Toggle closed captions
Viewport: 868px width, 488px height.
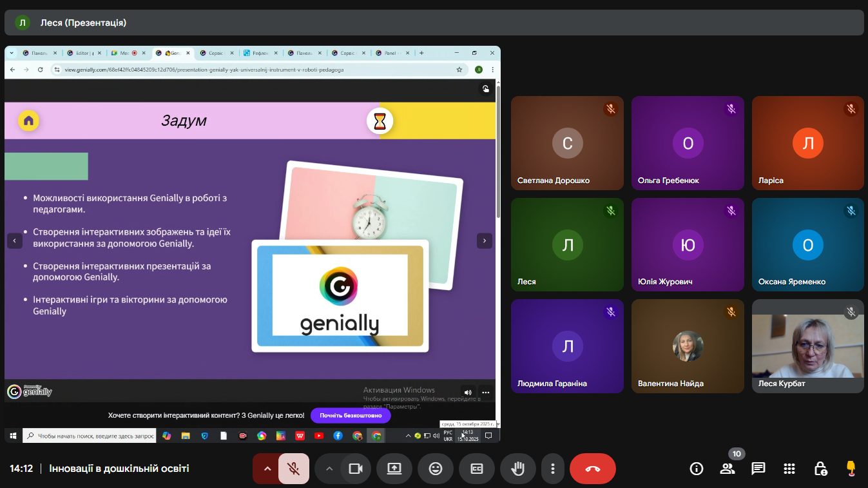[x=477, y=469]
